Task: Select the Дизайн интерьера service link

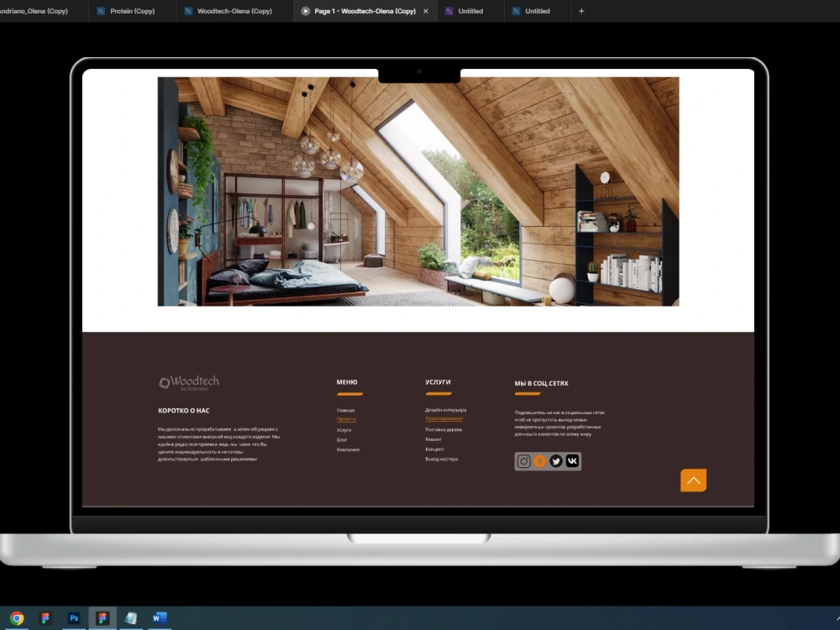Action: 444,410
